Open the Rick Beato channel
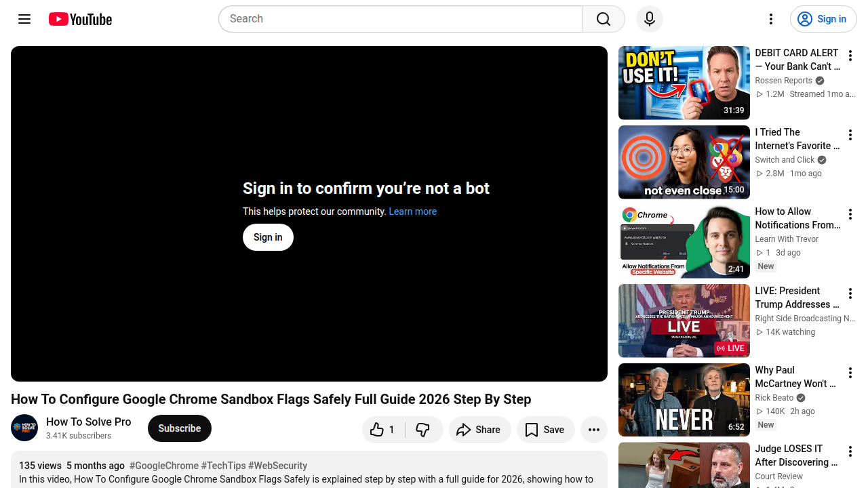 pos(774,398)
